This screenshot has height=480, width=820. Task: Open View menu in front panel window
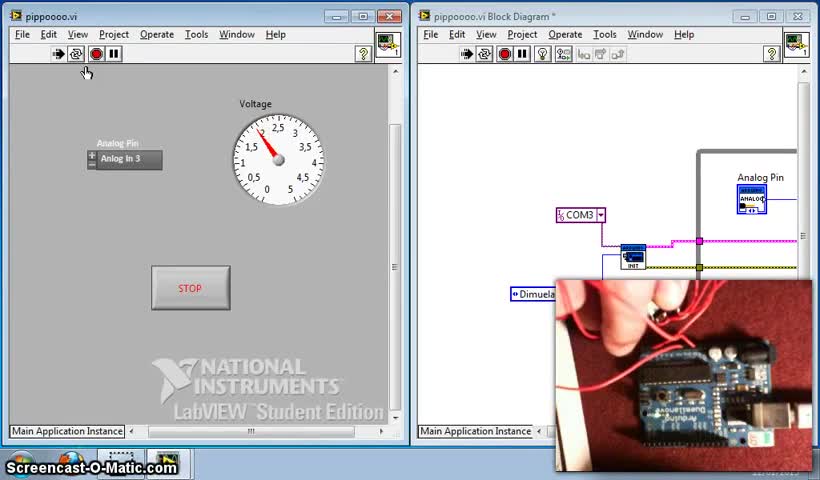[77, 35]
